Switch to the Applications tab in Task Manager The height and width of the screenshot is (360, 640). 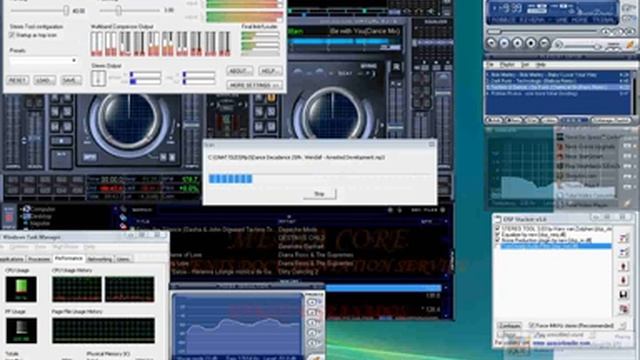[x=11, y=259]
